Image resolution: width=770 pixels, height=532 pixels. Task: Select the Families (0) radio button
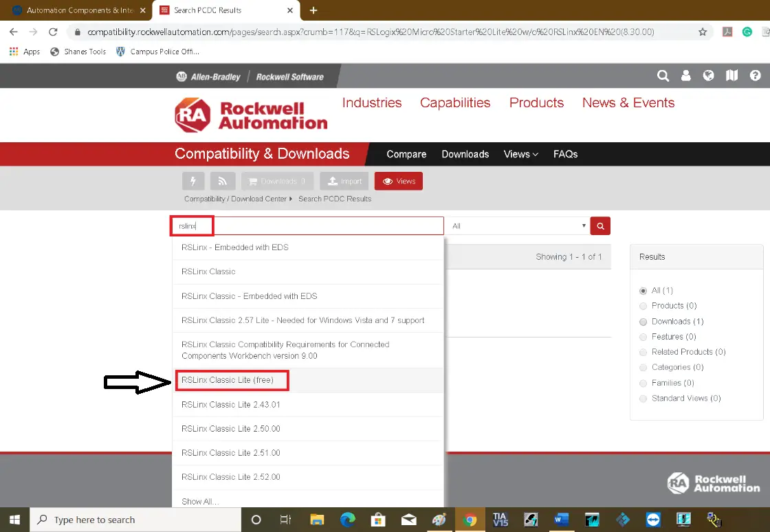(x=643, y=384)
